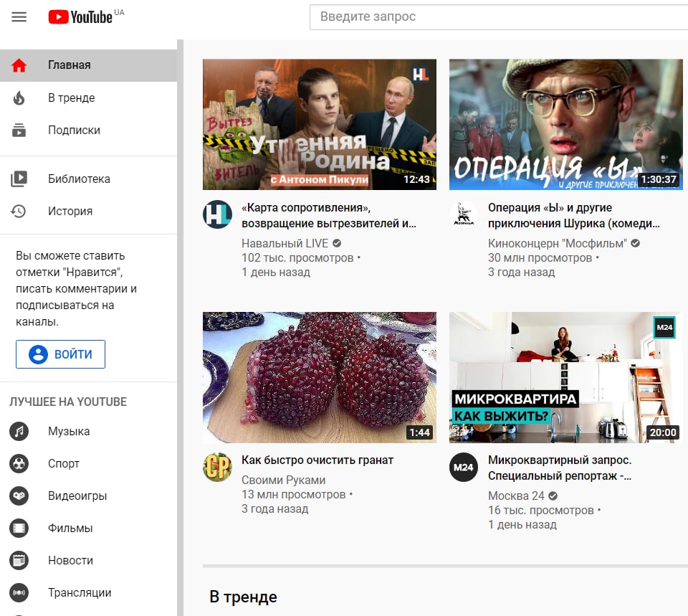688x616 pixels.
Task: Select Фильмы in the sidebar
Action: point(88,529)
